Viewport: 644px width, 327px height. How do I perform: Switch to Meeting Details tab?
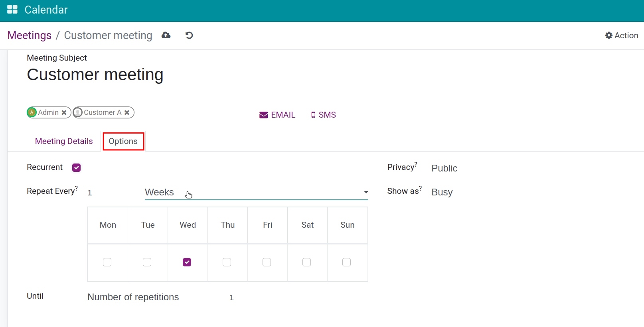[x=64, y=141]
